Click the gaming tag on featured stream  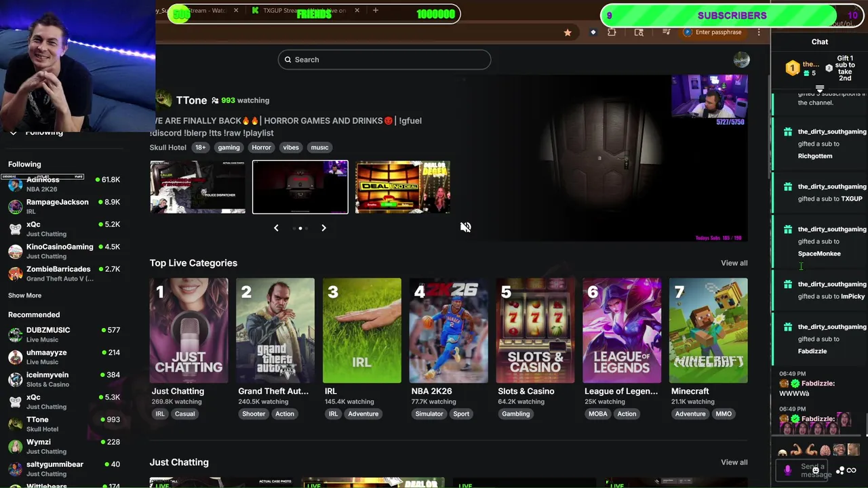229,147
